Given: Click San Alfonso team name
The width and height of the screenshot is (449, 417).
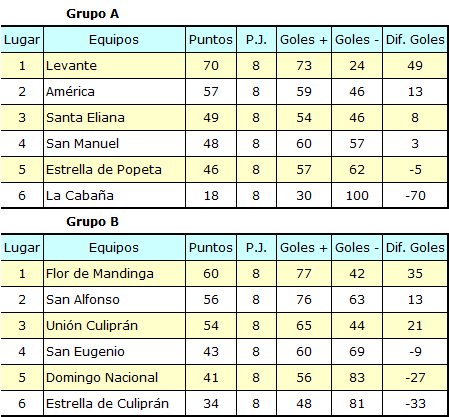Looking at the screenshot, I should [x=83, y=300].
